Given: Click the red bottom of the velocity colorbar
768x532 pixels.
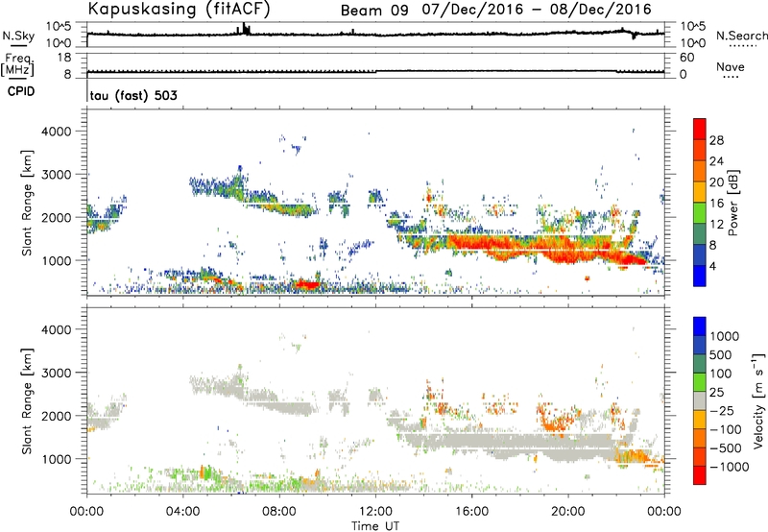Looking at the screenshot, I should click(700, 475).
